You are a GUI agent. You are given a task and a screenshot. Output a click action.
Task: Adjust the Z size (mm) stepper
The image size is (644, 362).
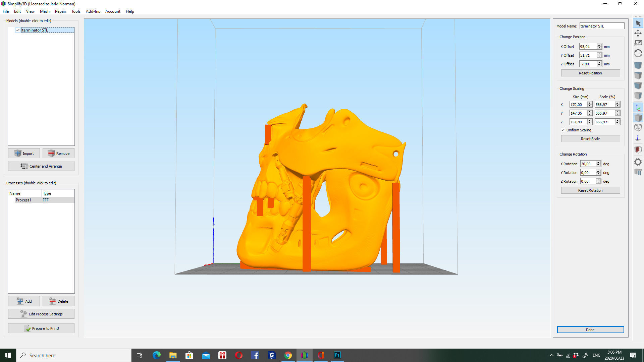click(x=589, y=122)
